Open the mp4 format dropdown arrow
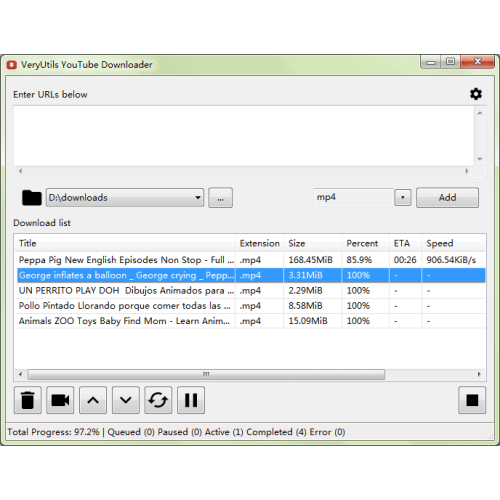Screen dimensions: 500x500 [403, 197]
